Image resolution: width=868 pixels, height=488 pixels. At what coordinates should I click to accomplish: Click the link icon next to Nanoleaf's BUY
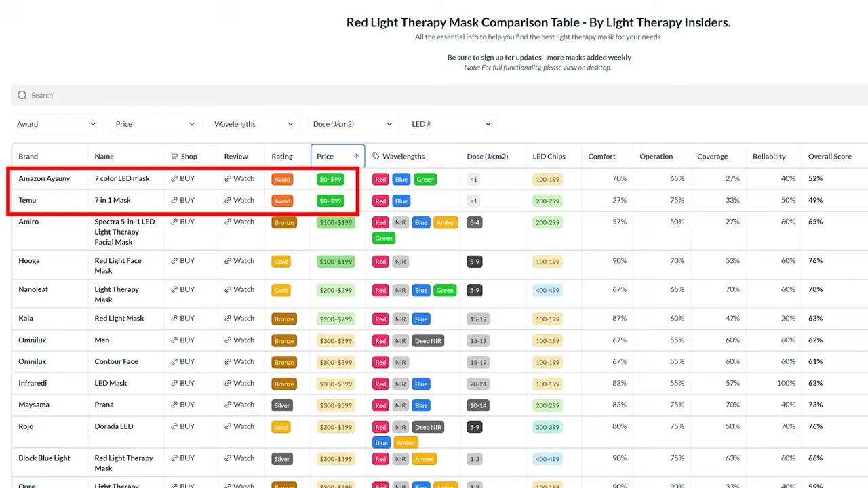tap(174, 289)
